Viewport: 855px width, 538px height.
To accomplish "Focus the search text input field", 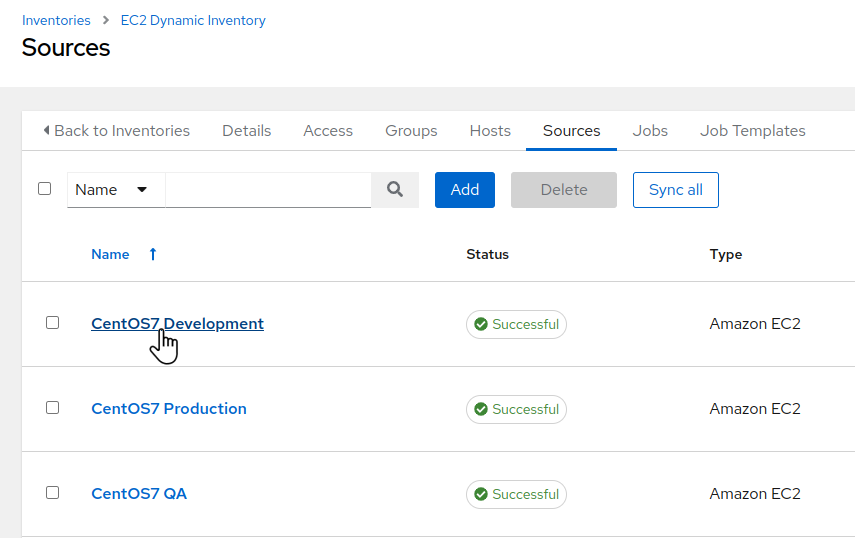I will coord(268,190).
